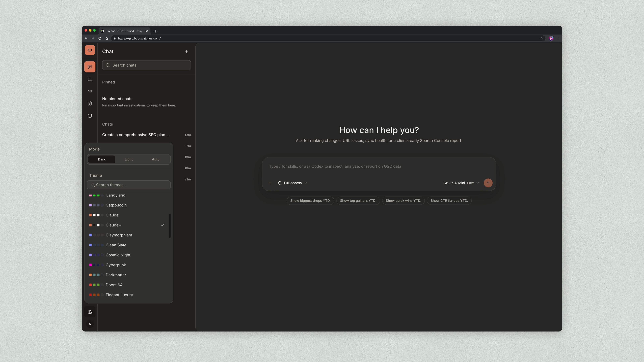This screenshot has height=362, width=644.
Task: Open the calendar schedule icon in sidebar
Action: [90, 103]
